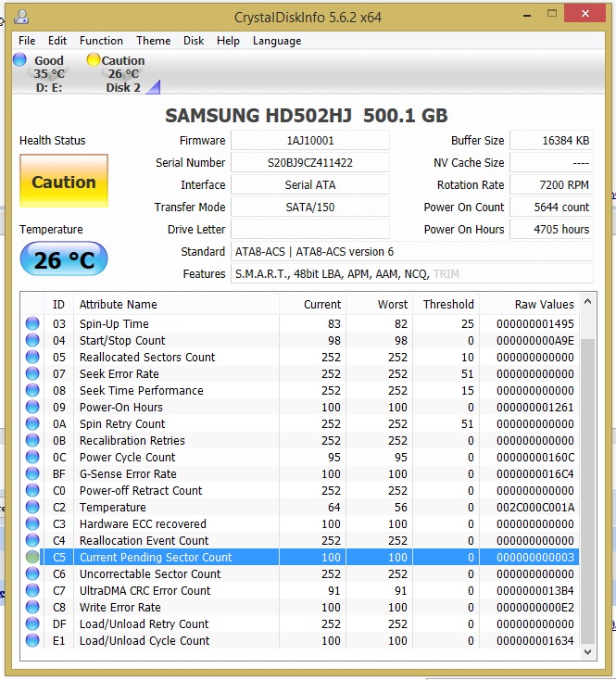Image resolution: width=616 pixels, height=680 pixels.
Task: Click the Power On Hours 4705 hours
Action: pyautogui.click(x=551, y=229)
